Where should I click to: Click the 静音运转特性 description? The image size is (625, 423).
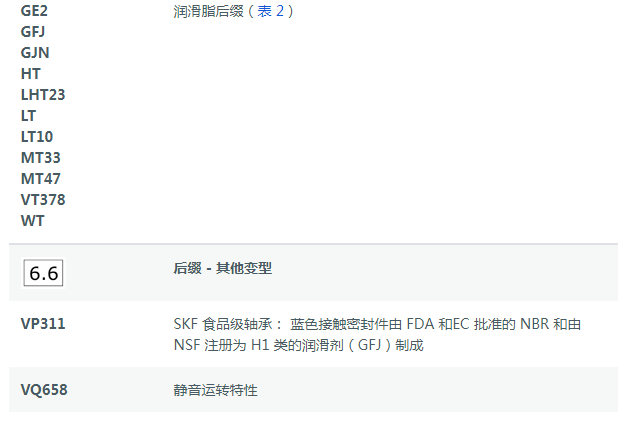pos(215,390)
